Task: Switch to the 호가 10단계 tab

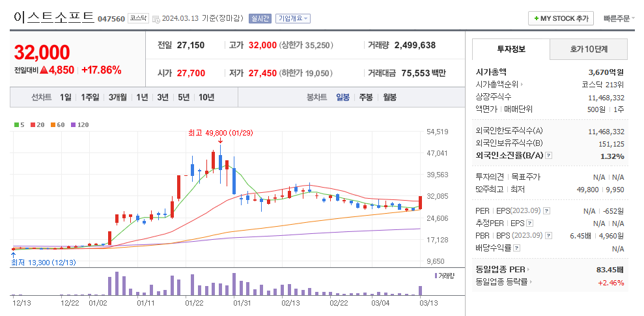Action: click(589, 50)
